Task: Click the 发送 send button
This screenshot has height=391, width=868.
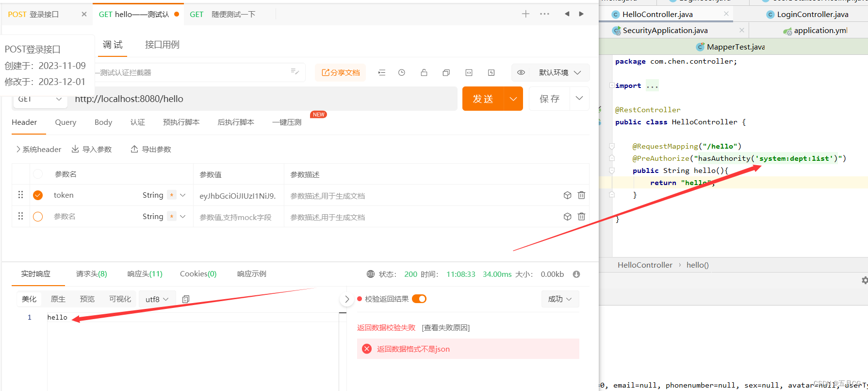Action: (483, 99)
